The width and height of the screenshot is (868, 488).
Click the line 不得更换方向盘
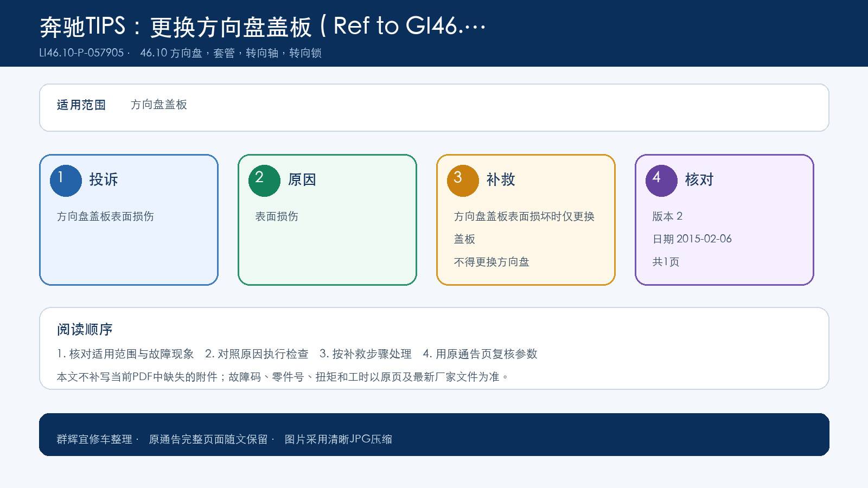(492, 262)
